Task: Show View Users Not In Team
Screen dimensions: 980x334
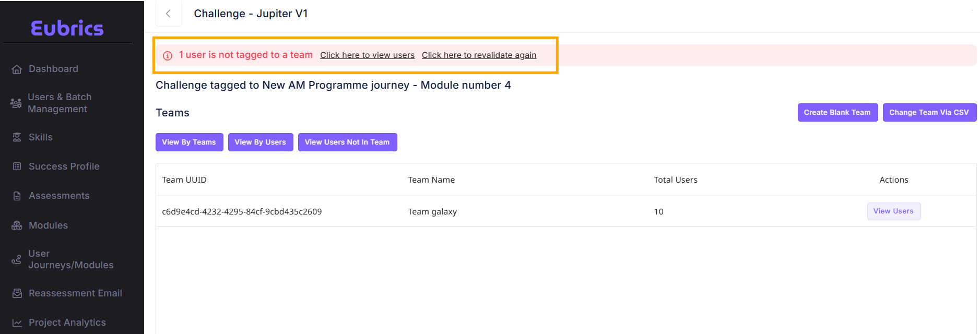Action: (347, 142)
